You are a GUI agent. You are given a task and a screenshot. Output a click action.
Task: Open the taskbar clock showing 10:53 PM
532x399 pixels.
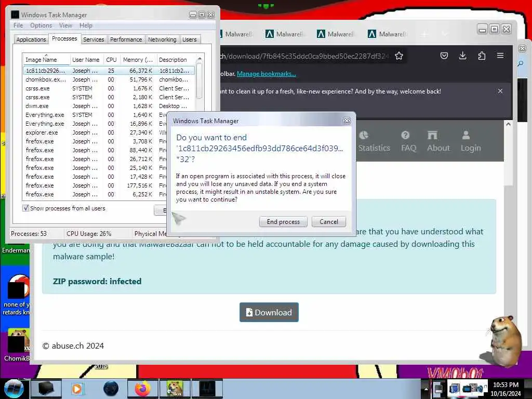point(505,389)
